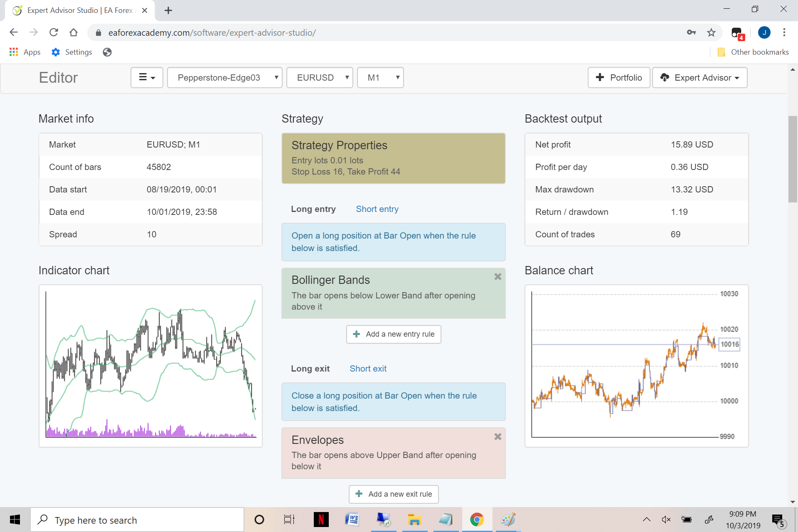Open the M1 timeframe dropdown

(381, 78)
